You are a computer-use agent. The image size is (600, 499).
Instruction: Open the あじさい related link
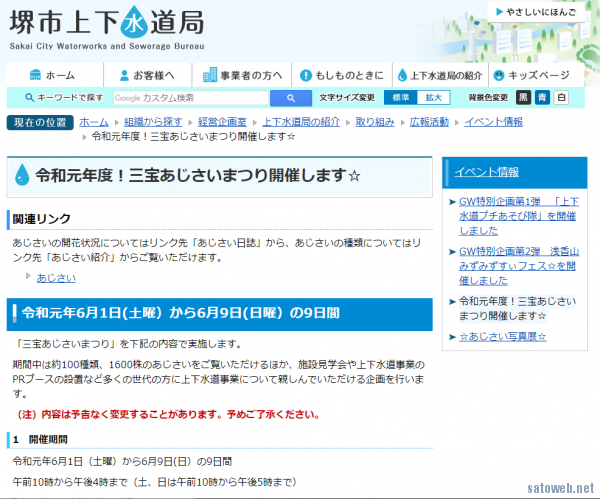tap(56, 277)
